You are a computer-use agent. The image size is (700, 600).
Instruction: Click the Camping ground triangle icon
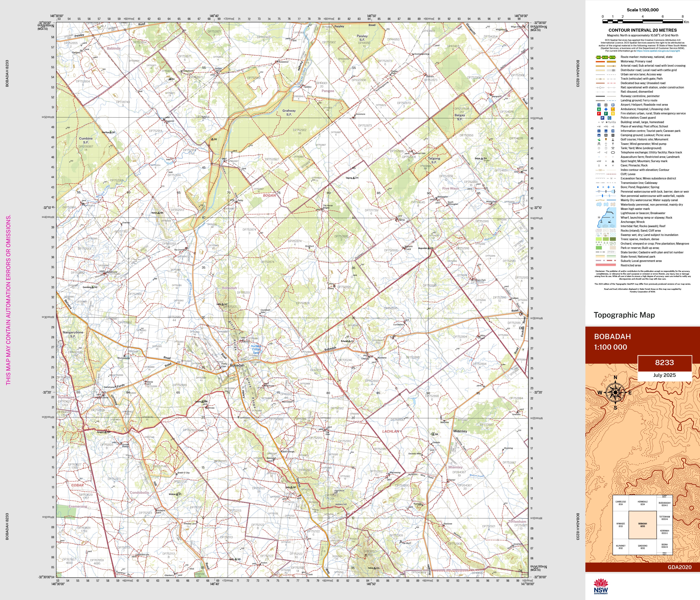(599, 136)
